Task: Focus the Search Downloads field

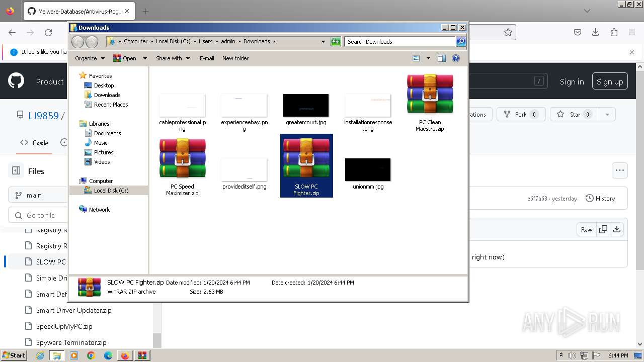Action: (400, 42)
